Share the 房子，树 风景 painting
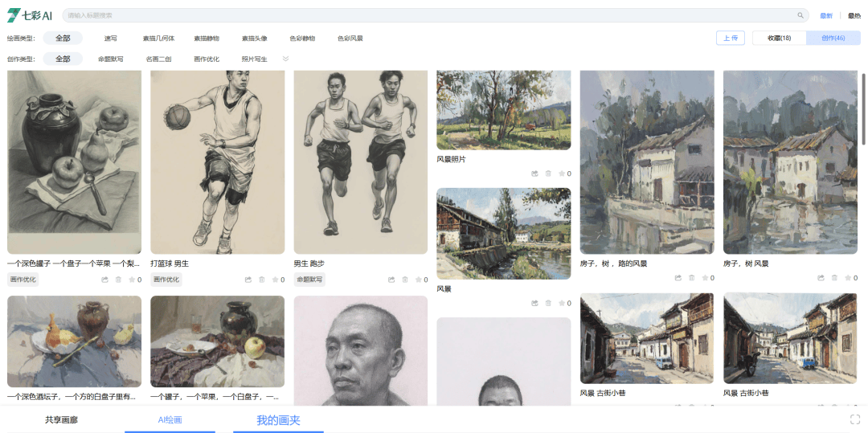This screenshot has width=868, height=433. click(x=821, y=278)
